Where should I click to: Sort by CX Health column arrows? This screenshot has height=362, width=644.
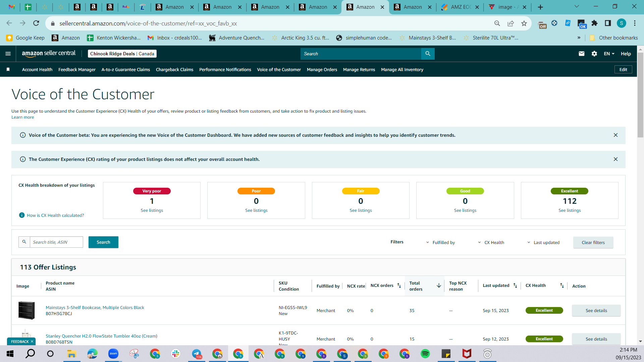pos(562,286)
